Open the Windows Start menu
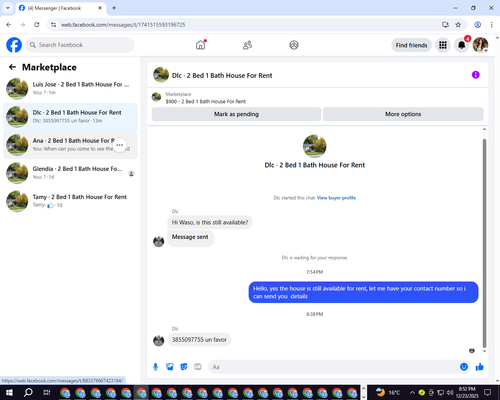Image resolution: width=500 pixels, height=400 pixels. (9, 392)
